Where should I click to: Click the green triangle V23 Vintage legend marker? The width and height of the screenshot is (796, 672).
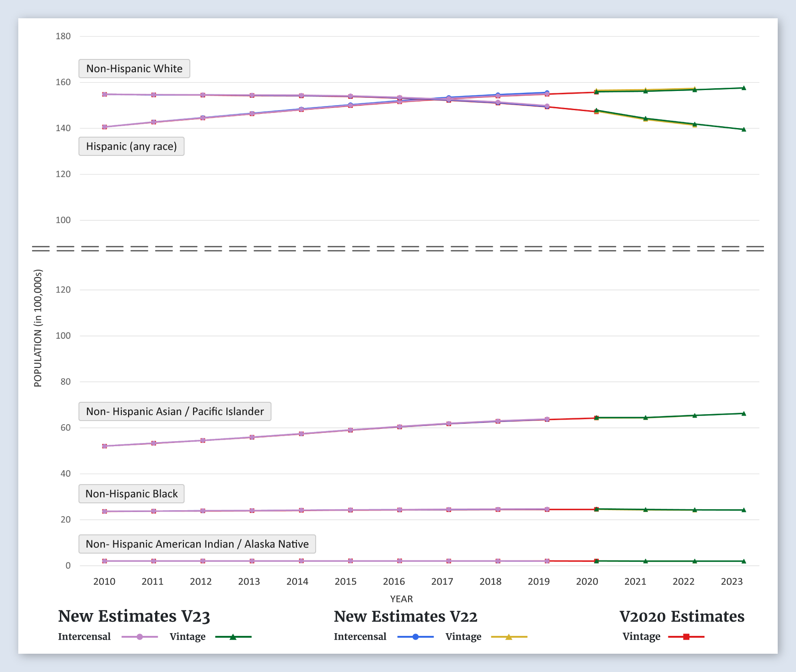click(233, 637)
